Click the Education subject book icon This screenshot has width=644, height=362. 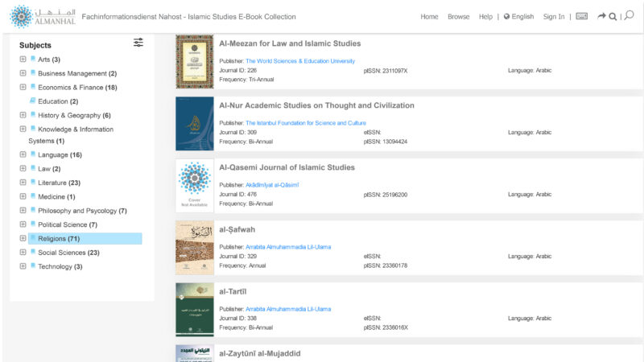tap(33, 101)
